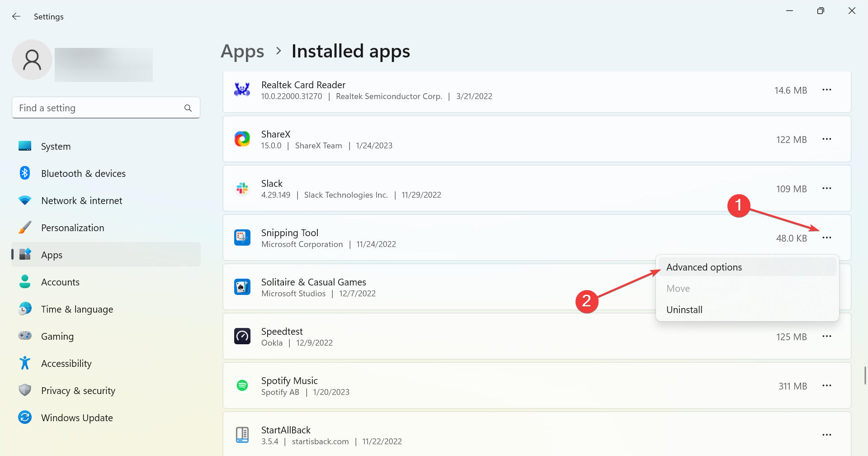Click the System monitor icon
The width and height of the screenshot is (868, 456).
pyautogui.click(x=25, y=146)
